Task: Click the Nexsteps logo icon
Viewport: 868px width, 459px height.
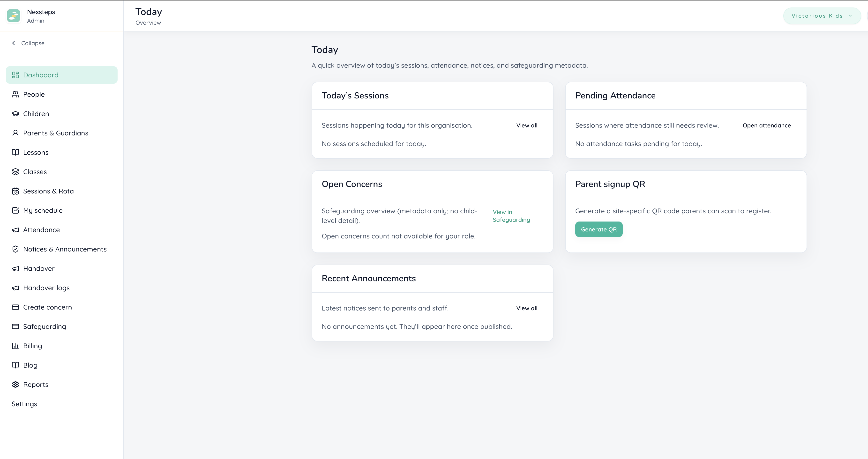Action: pos(14,16)
